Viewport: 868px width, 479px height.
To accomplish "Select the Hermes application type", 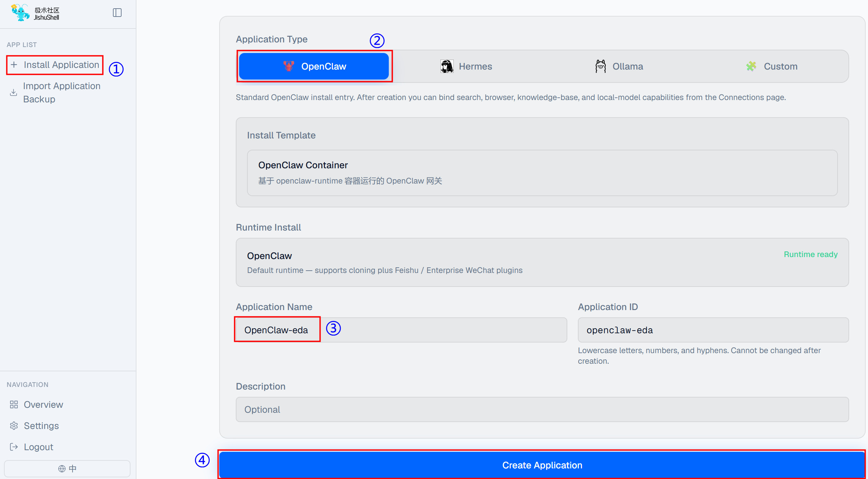I will 466,66.
